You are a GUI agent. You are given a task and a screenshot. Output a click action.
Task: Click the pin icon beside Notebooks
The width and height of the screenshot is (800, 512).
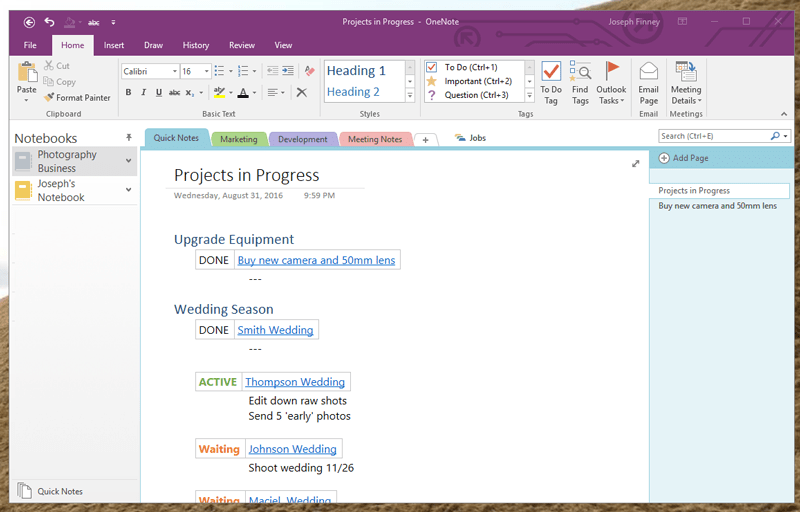(x=129, y=137)
